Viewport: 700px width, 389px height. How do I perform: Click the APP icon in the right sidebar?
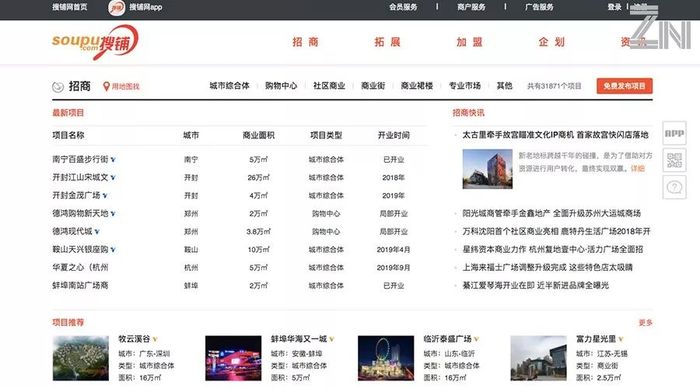(x=674, y=133)
